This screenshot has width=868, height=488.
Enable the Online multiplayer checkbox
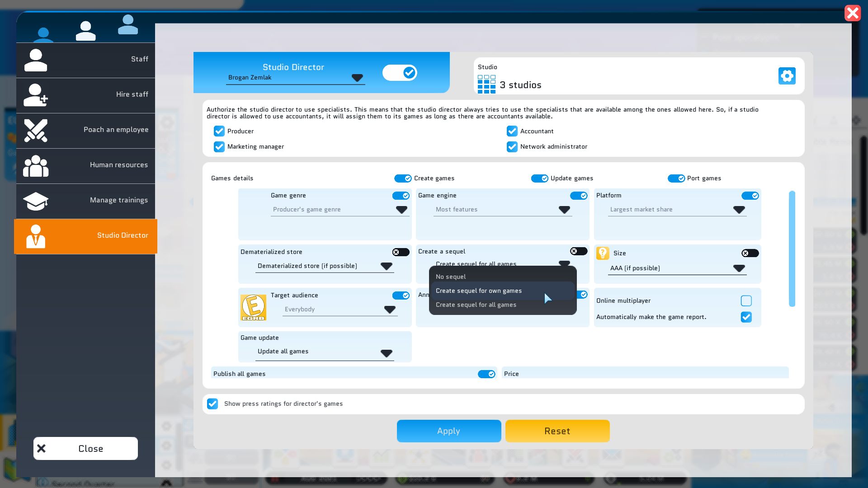[x=746, y=301]
